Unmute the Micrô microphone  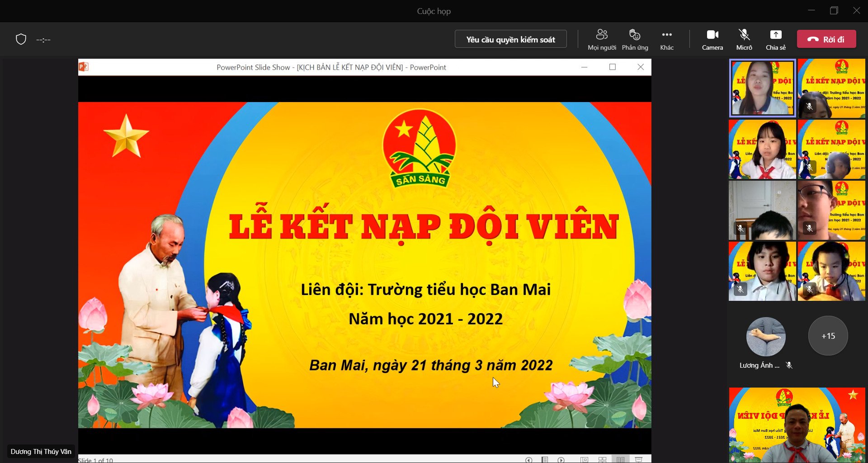744,39
